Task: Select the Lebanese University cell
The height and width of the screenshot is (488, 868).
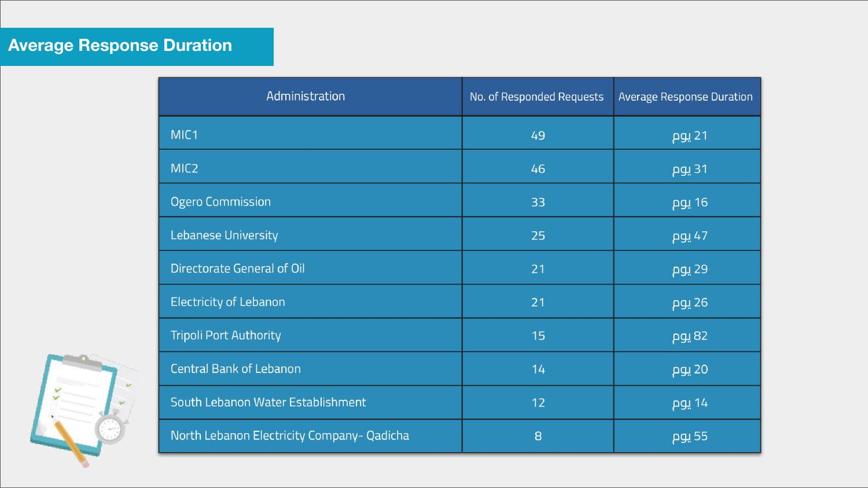Action: point(310,235)
